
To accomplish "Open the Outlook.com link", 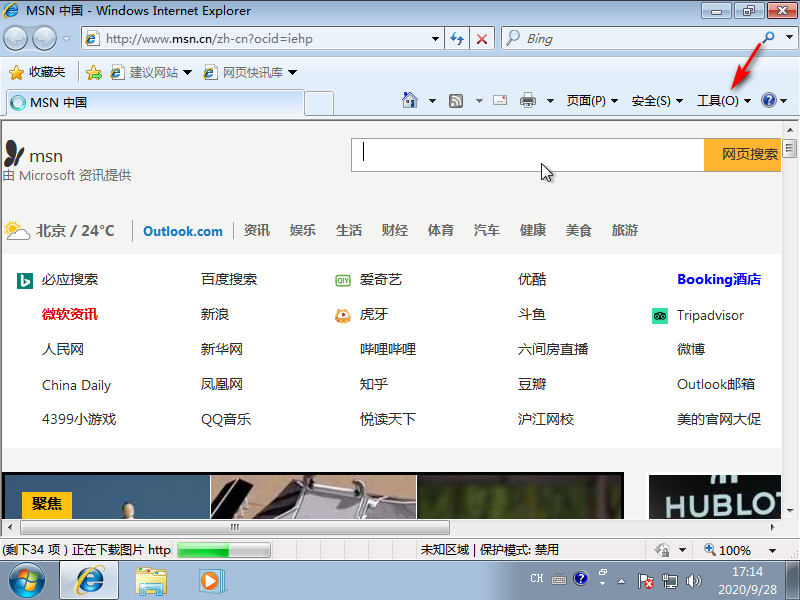I will (x=182, y=230).
